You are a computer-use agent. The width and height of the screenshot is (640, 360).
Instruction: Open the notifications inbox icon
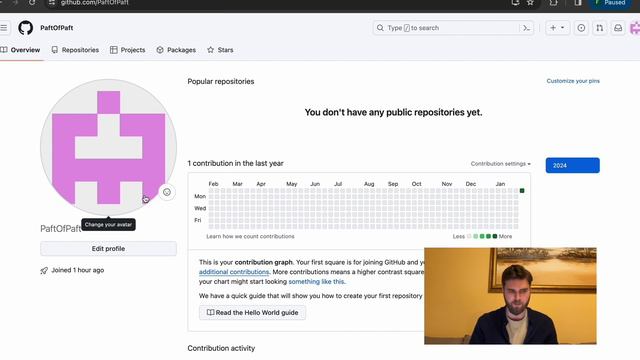point(618,28)
